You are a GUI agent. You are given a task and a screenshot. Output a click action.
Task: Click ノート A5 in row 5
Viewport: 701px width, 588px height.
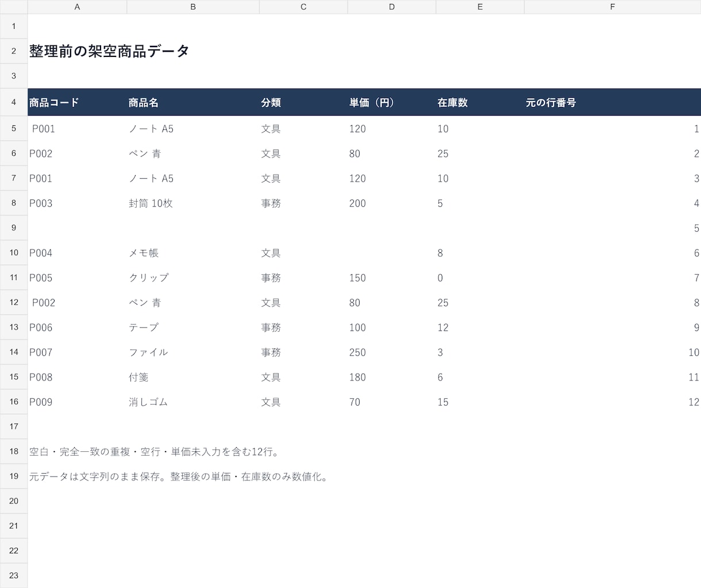(193, 129)
